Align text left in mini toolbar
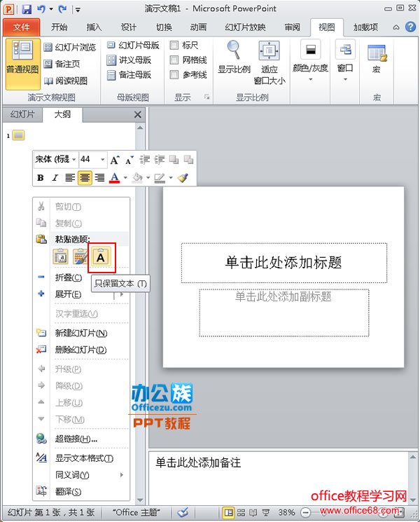This screenshot has height=522, width=420. tap(70, 178)
